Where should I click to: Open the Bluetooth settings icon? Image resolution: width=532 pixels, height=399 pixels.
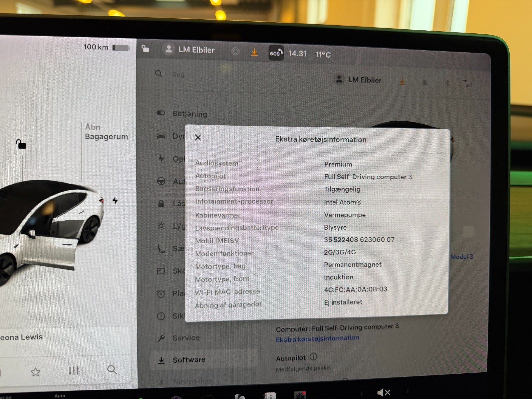coord(447,83)
